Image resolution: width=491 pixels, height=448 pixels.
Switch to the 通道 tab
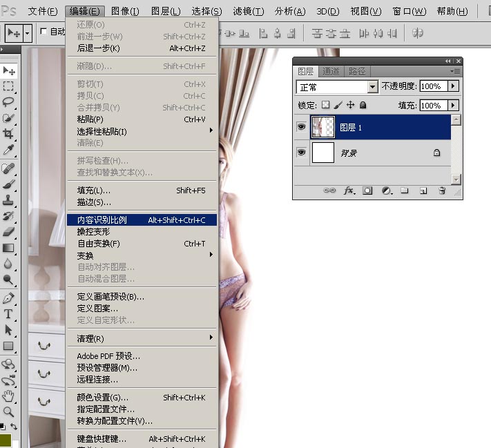(331, 72)
